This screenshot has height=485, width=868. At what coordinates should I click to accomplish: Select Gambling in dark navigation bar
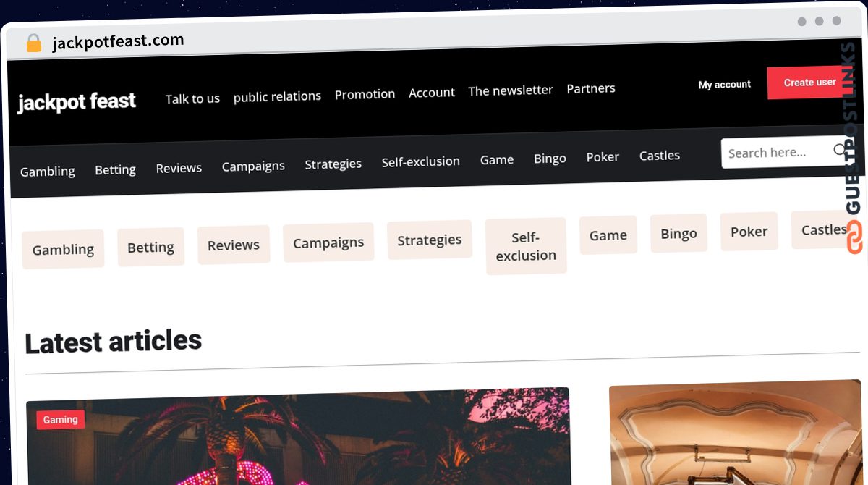(x=48, y=172)
